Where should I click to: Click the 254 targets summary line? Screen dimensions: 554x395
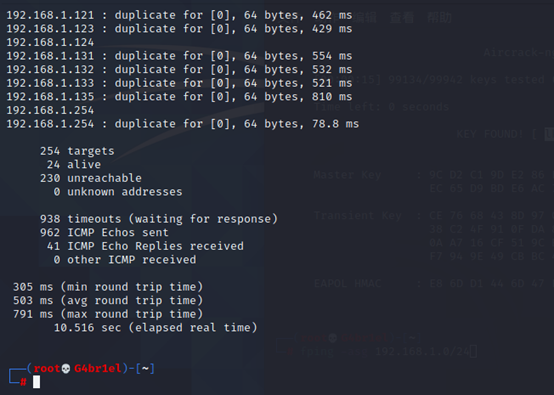(77, 151)
